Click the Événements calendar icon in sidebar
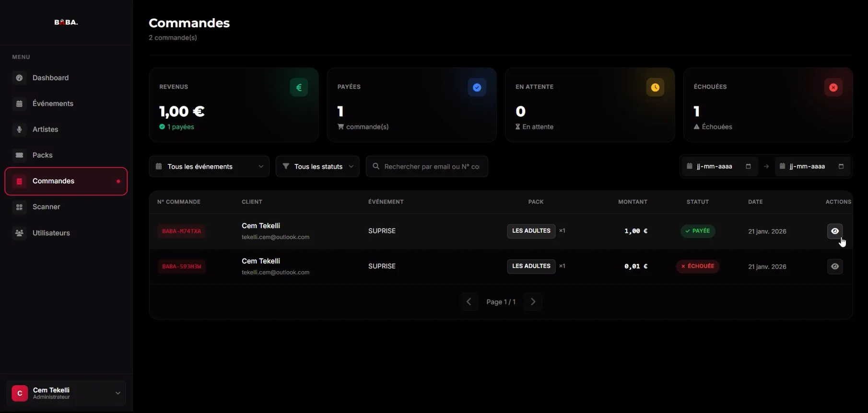 (19, 103)
